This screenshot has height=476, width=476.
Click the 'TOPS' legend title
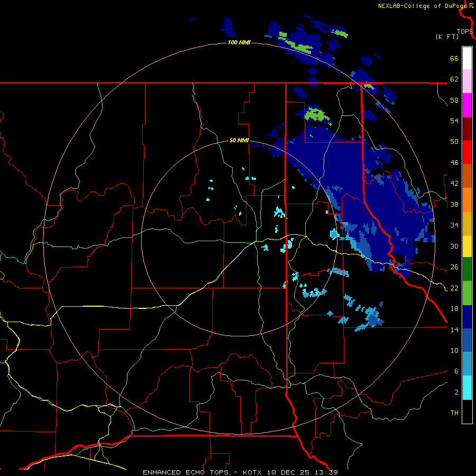pyautogui.click(x=465, y=32)
